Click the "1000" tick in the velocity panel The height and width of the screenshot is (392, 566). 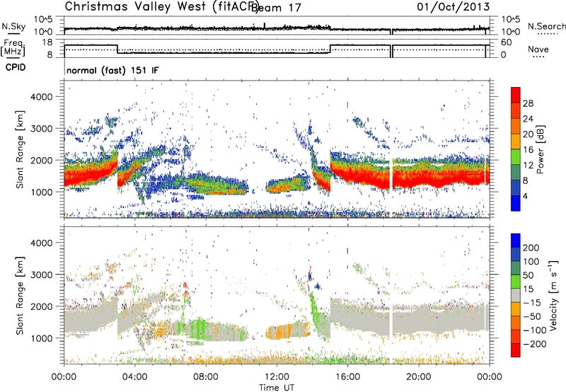[41, 338]
